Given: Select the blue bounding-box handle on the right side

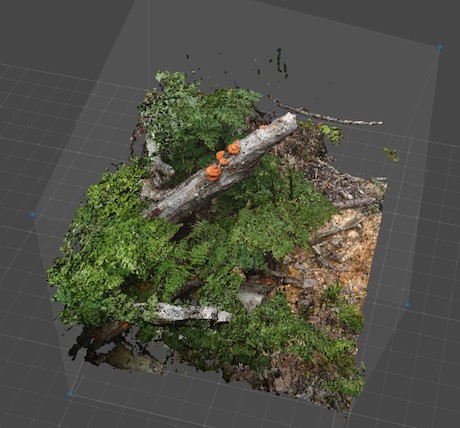Looking at the screenshot, I should (x=407, y=305).
